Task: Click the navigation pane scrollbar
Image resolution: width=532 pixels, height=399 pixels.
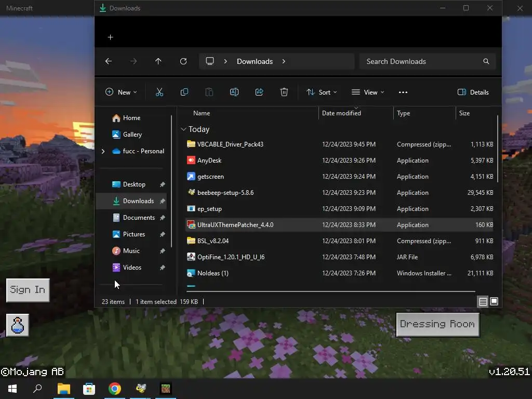Action: click(x=171, y=181)
